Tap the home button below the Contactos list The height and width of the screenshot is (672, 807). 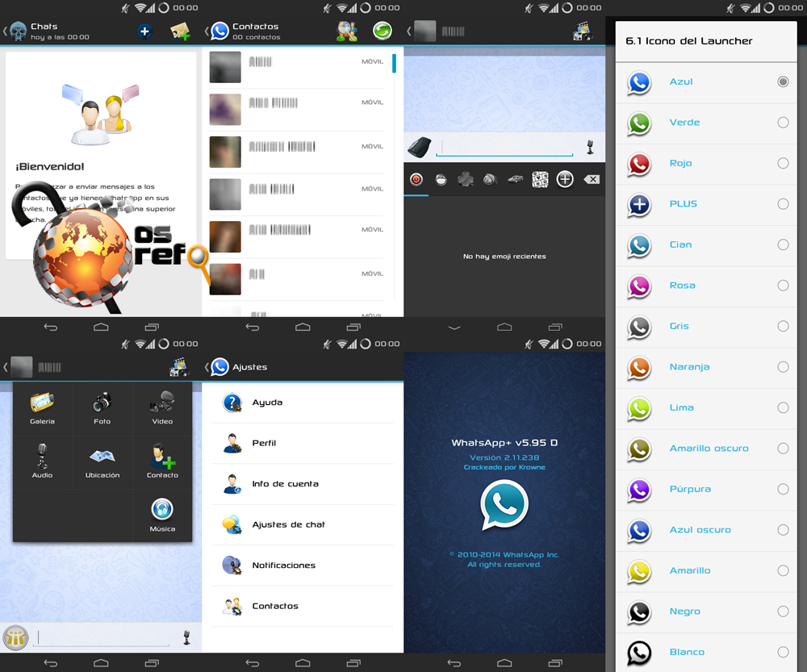(x=303, y=327)
